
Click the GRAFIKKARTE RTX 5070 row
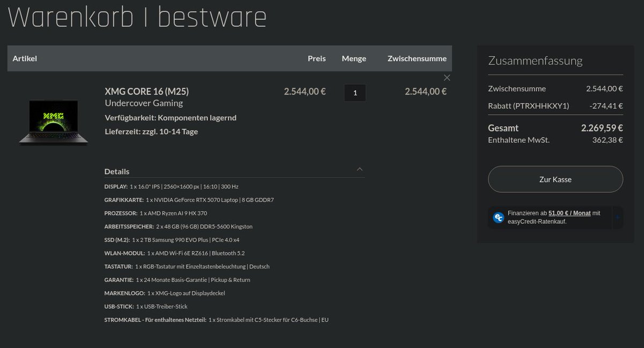pyautogui.click(x=189, y=200)
